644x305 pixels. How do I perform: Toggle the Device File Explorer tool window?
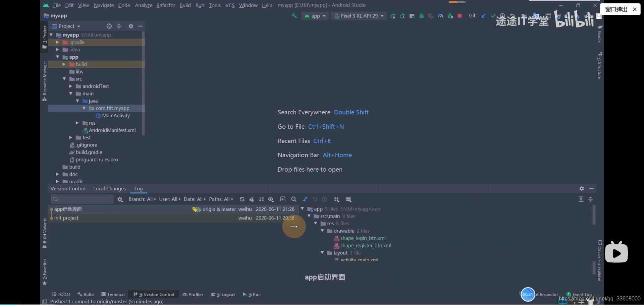pos(600,260)
